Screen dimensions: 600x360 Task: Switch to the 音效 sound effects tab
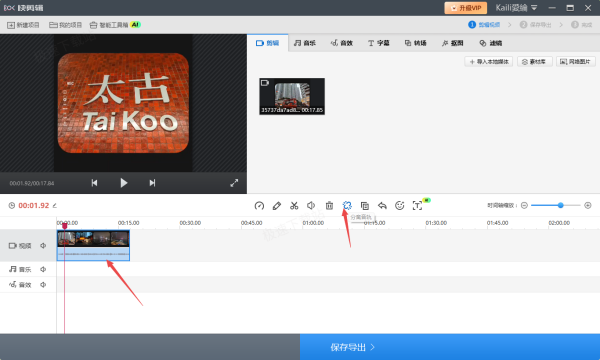[342, 43]
